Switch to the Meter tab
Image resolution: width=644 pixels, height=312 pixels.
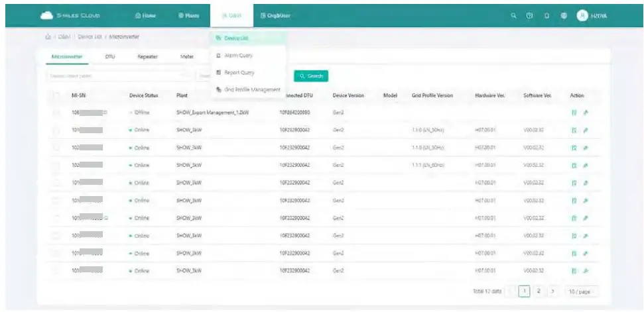(x=187, y=56)
